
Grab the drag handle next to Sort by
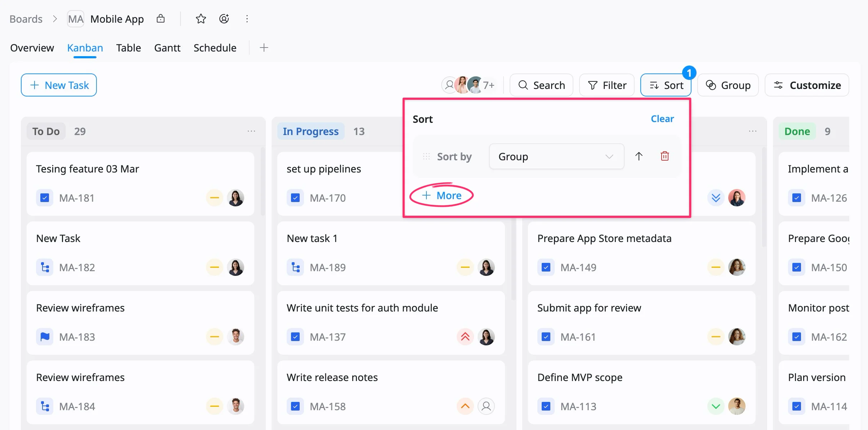tap(426, 156)
